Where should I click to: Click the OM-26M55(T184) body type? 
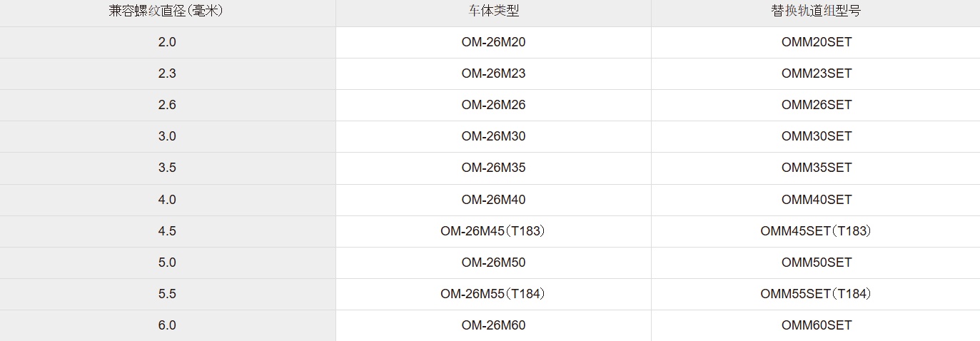click(493, 294)
